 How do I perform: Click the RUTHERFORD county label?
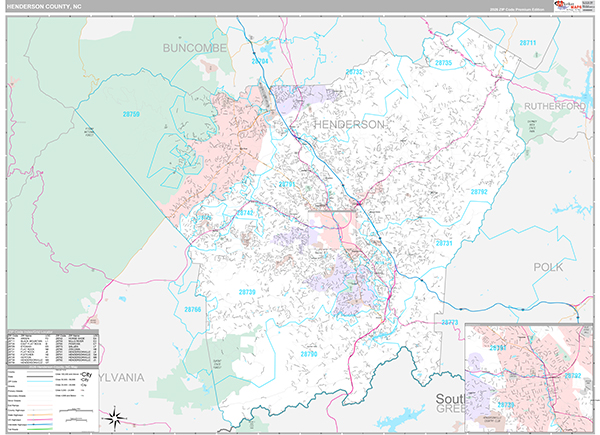pyautogui.click(x=554, y=106)
